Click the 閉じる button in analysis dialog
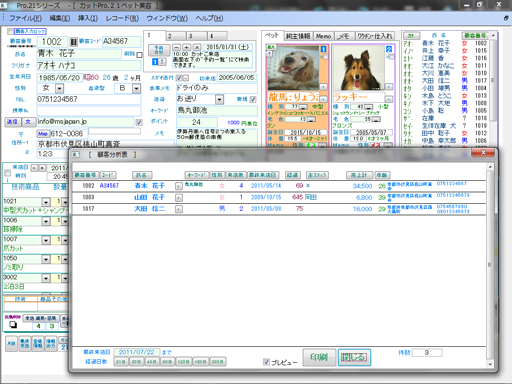This screenshot has height=384, width=512. 354,357
